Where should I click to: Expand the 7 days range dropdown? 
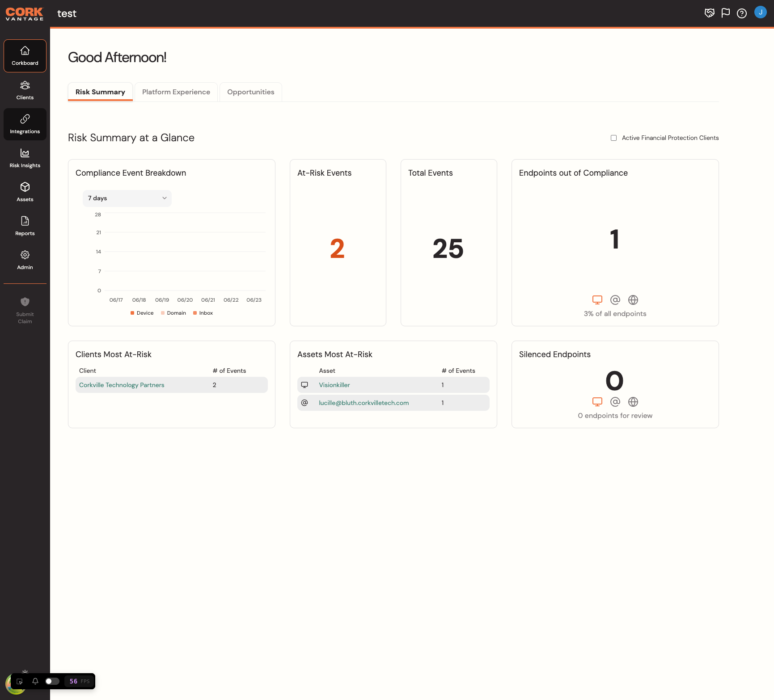tap(127, 198)
